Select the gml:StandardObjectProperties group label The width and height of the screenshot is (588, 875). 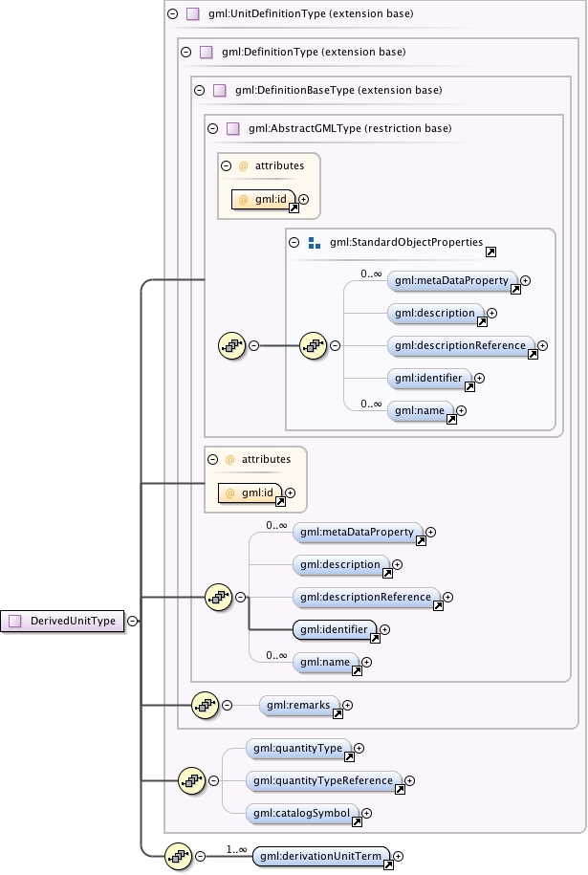(x=406, y=242)
